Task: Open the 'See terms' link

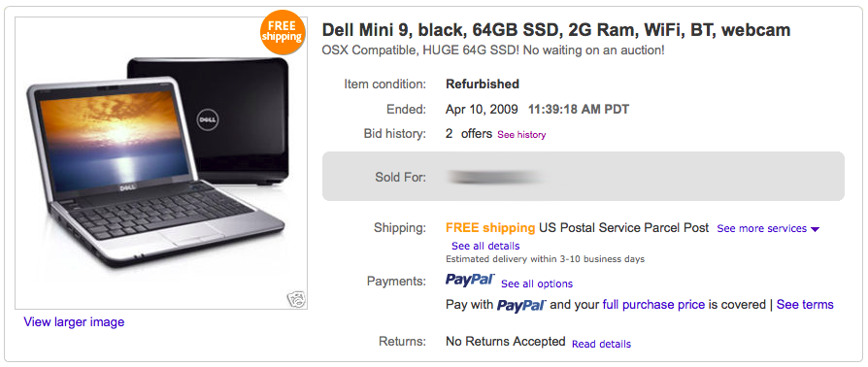Action: 805,305
